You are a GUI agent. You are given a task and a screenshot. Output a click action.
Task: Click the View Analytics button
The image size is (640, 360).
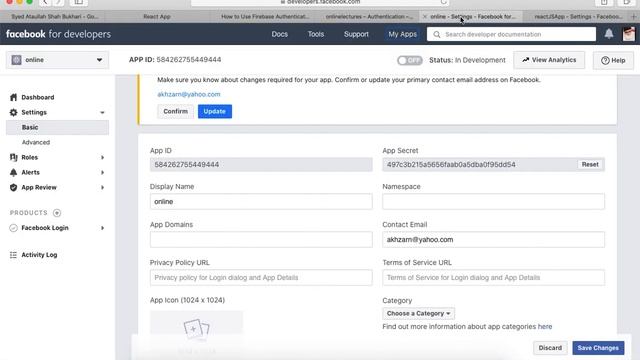pyautogui.click(x=549, y=60)
